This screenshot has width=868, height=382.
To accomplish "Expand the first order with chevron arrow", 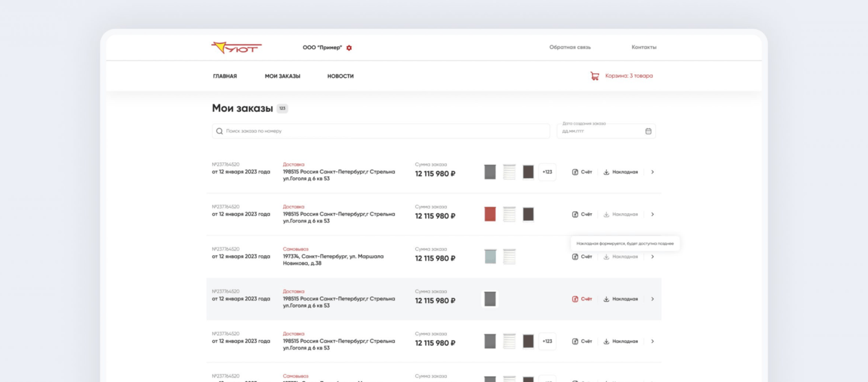I will tap(652, 172).
